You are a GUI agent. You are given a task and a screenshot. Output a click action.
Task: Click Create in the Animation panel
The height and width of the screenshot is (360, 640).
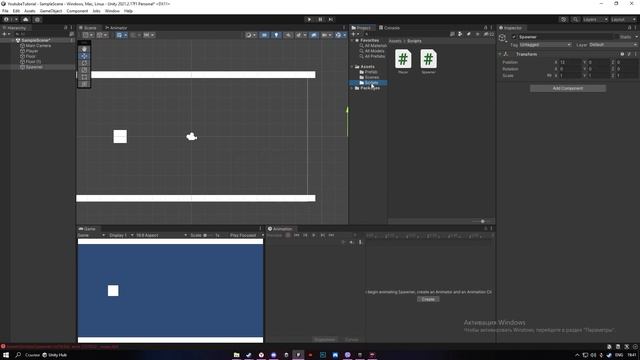click(x=428, y=299)
